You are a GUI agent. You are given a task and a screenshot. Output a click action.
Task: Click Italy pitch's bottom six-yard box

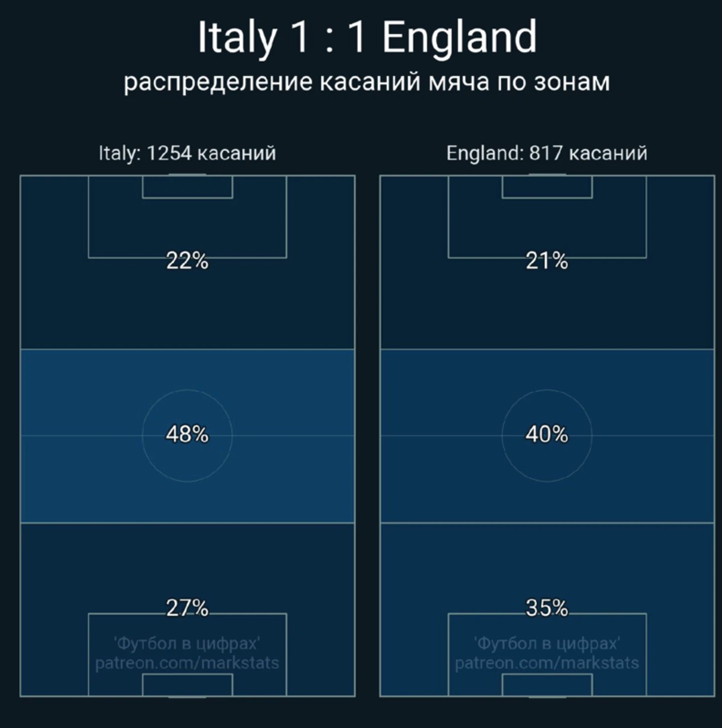pos(187,685)
